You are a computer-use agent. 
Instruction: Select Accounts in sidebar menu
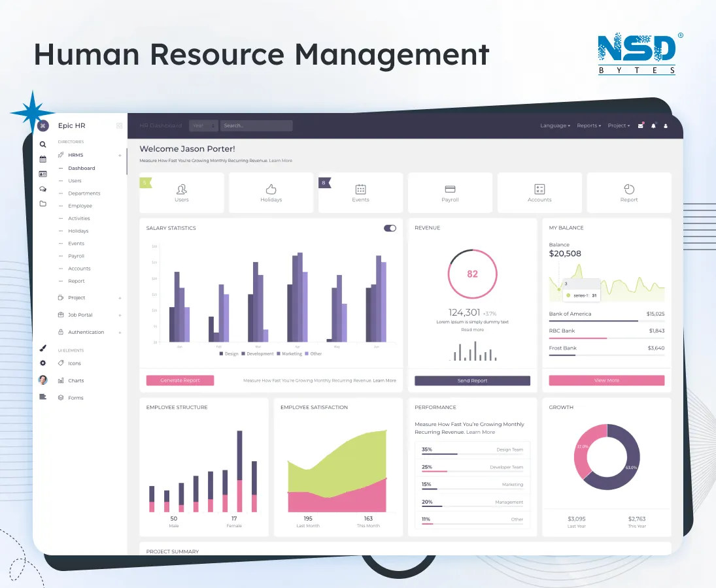(x=80, y=269)
